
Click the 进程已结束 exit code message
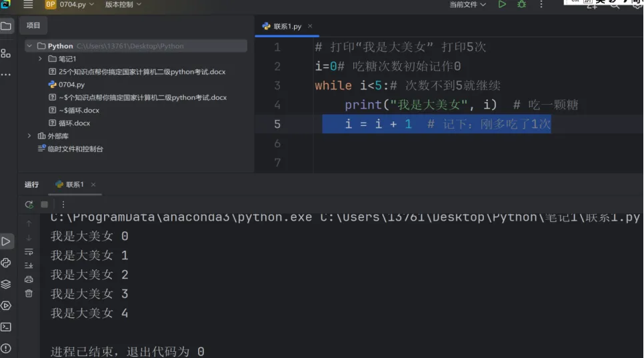pyautogui.click(x=127, y=352)
